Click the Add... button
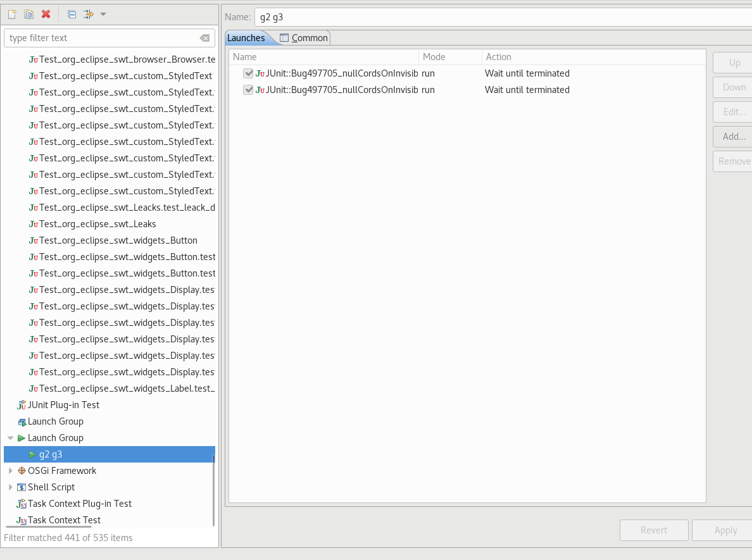The height and width of the screenshot is (560, 752). 734,137
